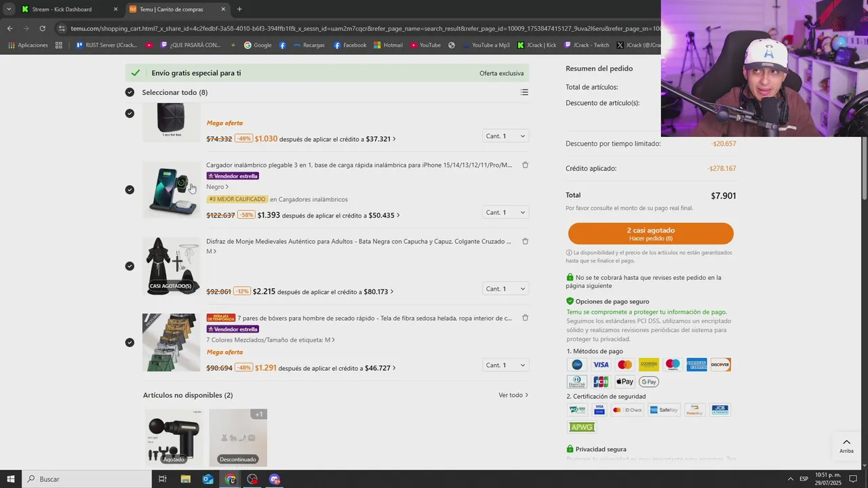
Task: Open the Facebook bookmark
Action: (x=350, y=45)
